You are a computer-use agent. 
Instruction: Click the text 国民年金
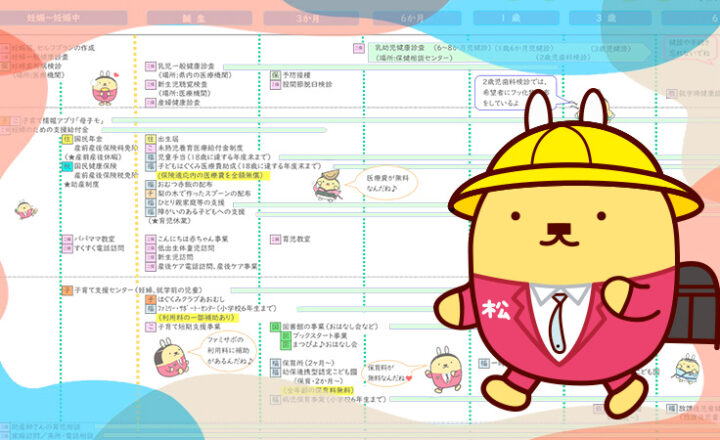[x=88, y=139]
